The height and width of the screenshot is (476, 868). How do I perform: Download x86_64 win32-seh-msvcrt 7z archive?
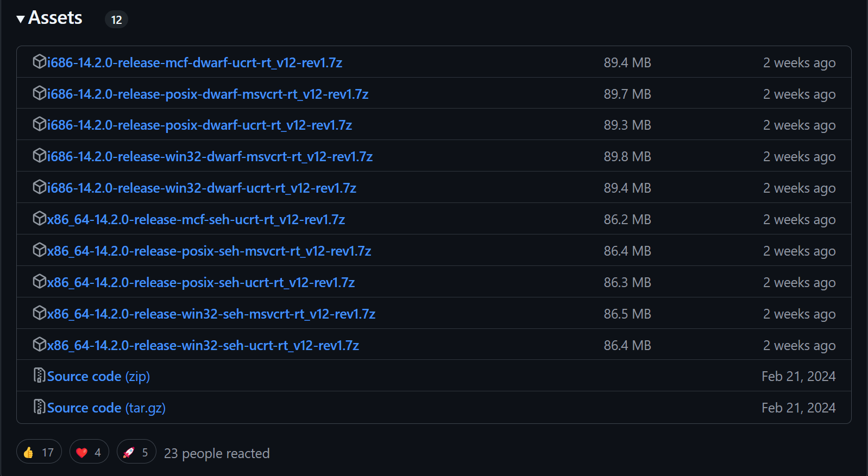coord(211,314)
